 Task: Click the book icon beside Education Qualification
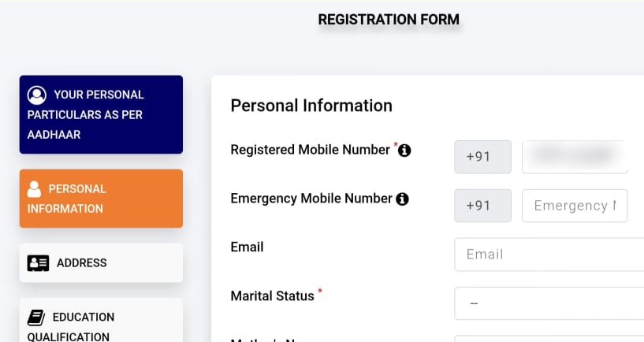point(36,318)
